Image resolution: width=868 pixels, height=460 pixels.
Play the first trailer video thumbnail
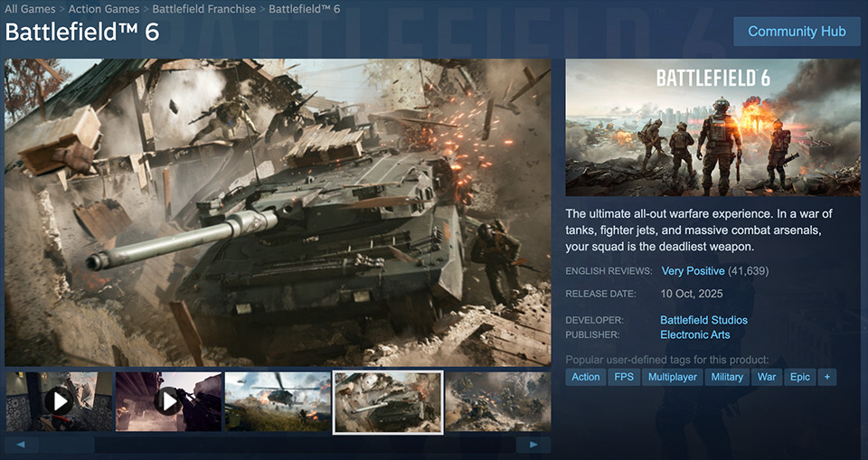tap(60, 402)
